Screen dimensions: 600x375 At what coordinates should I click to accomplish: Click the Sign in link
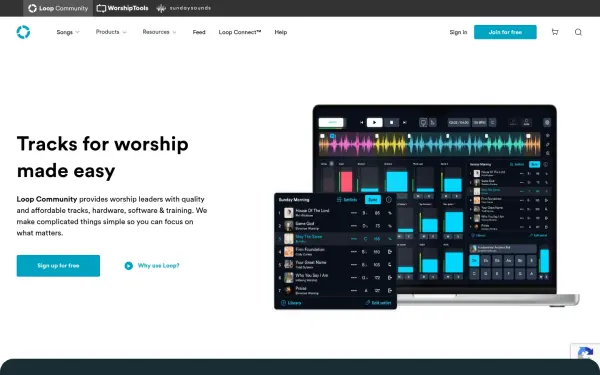pyautogui.click(x=458, y=32)
